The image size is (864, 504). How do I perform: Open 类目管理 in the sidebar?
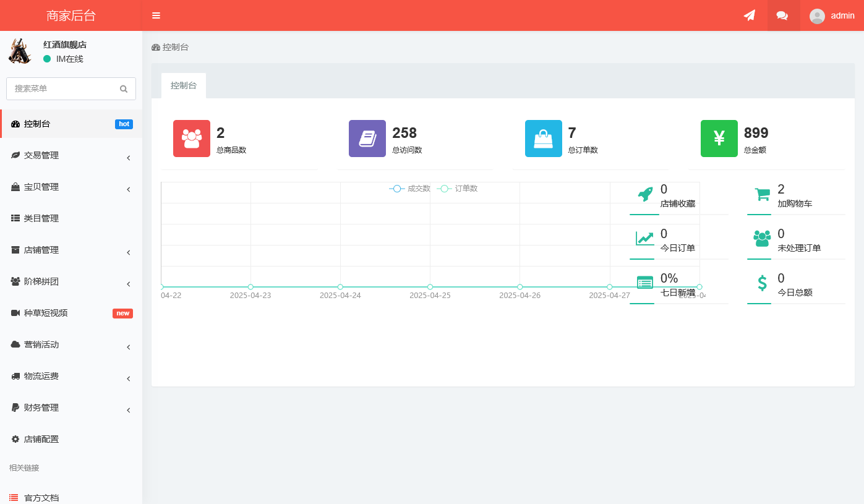click(41, 219)
